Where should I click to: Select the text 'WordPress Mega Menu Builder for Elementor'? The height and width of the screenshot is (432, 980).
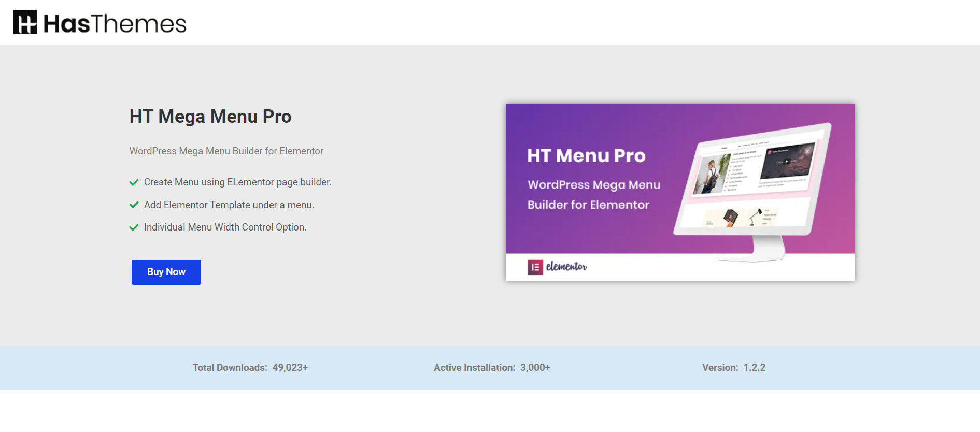(x=226, y=151)
